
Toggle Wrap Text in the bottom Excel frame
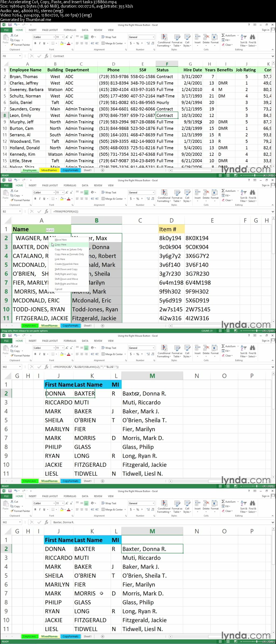[109, 503]
